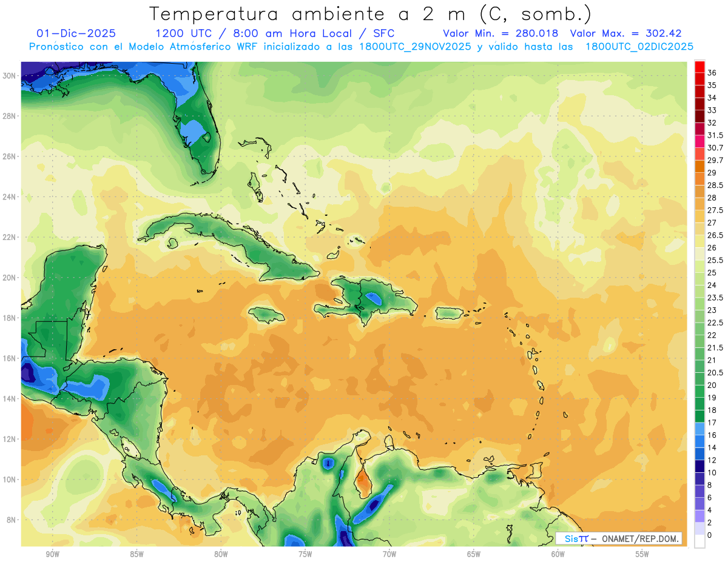Click the color scale label 36
The image size is (728, 562).
(x=712, y=73)
